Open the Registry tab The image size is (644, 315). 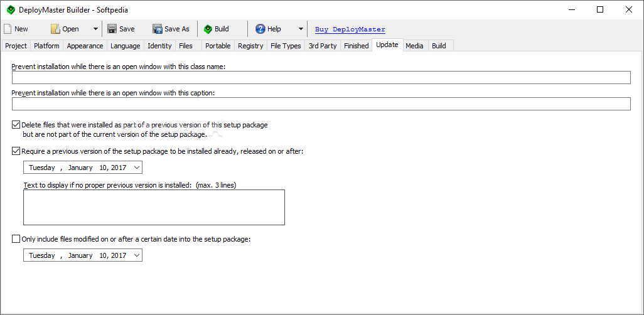coord(250,46)
